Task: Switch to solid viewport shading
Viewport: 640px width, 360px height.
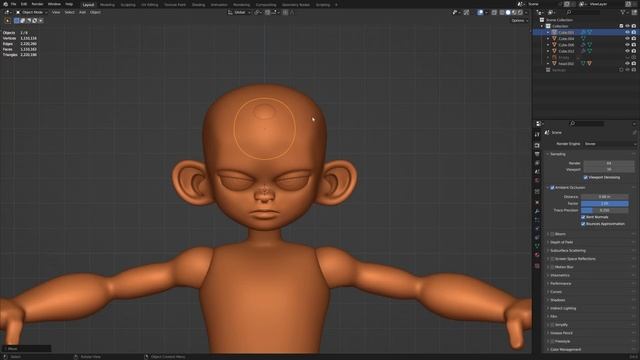Action: (508, 12)
